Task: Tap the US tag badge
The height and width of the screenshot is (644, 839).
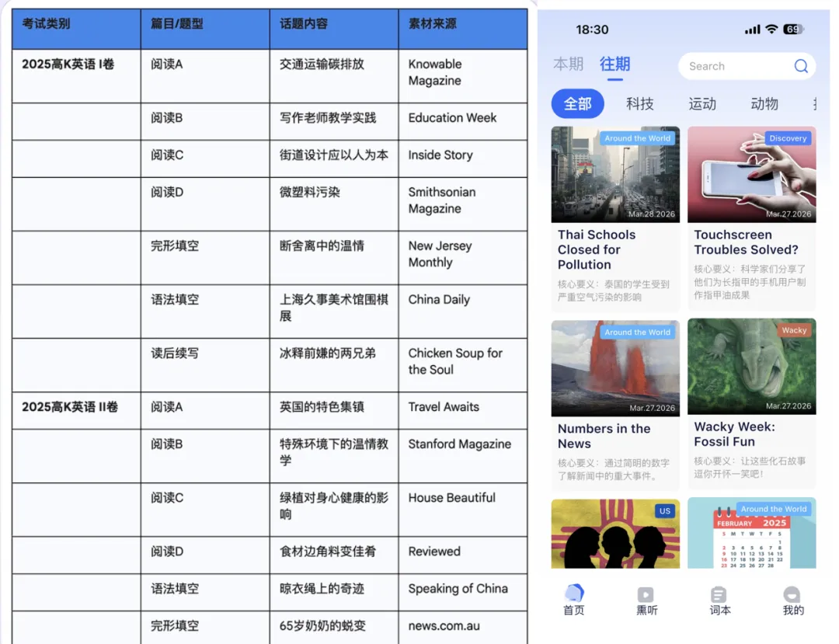Action: click(x=664, y=511)
